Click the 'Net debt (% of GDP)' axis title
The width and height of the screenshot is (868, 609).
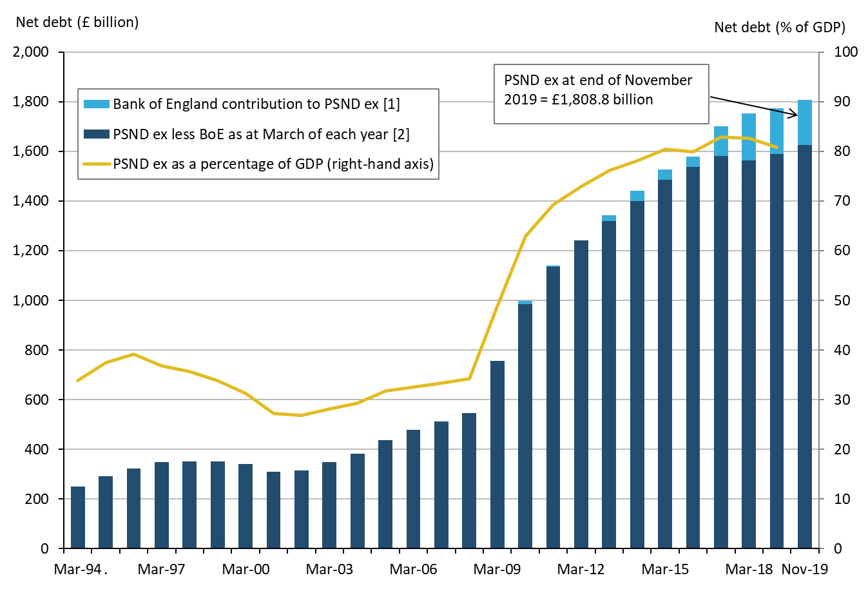coord(780,27)
